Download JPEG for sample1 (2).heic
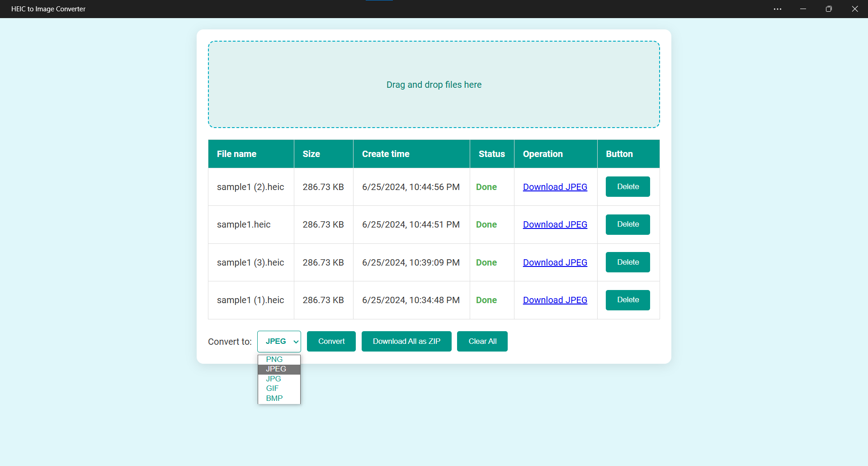The height and width of the screenshot is (466, 868). [555, 187]
